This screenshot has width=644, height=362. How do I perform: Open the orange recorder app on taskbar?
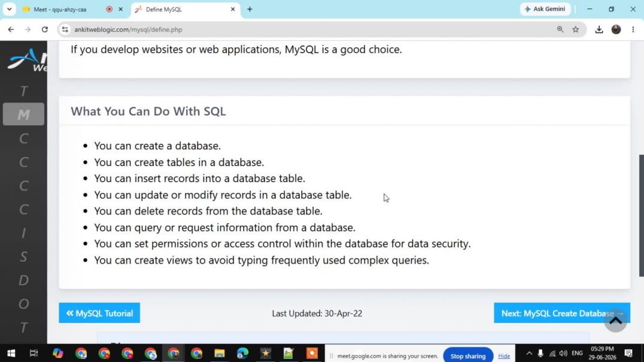[x=312, y=354]
